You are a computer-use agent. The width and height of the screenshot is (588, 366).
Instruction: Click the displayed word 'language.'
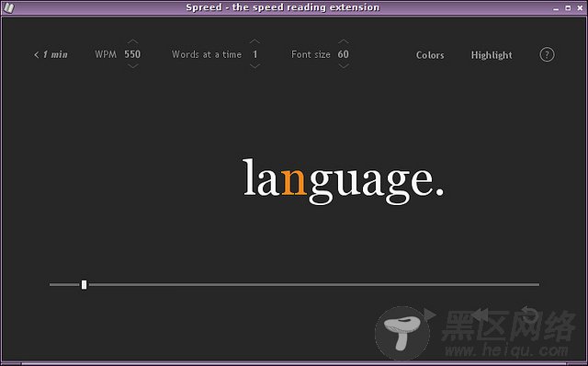[344, 182]
